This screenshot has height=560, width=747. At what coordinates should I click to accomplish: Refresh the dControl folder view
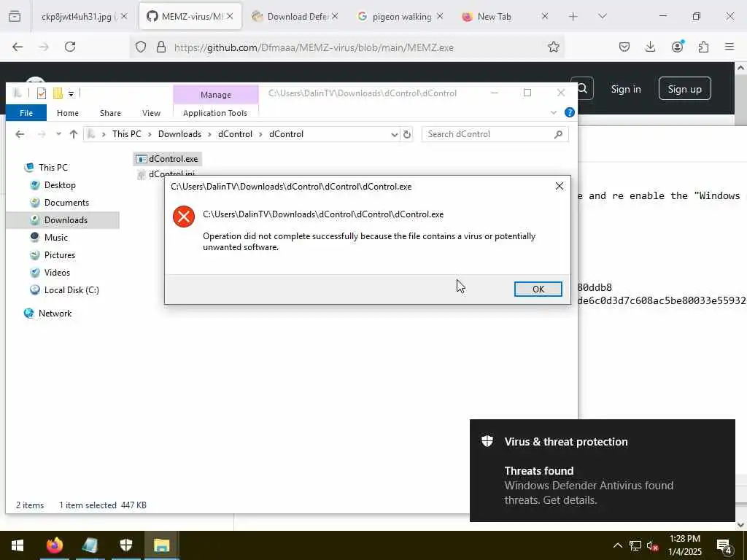coord(407,135)
